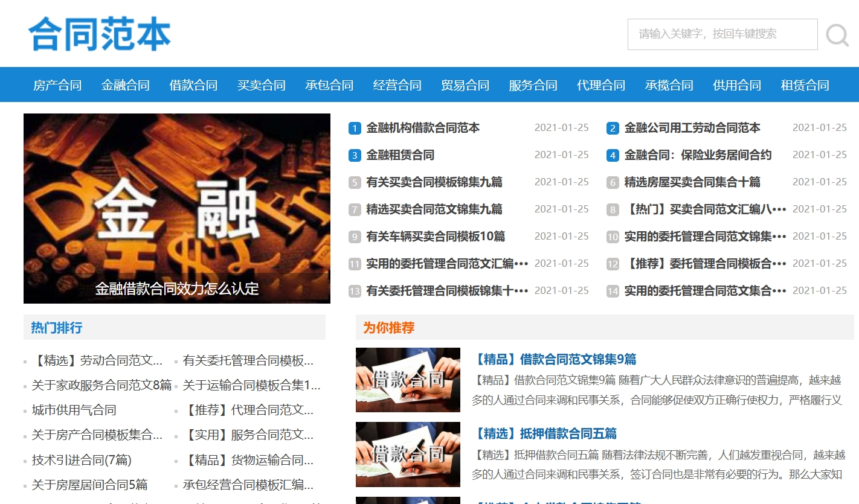
Task: Click the number 4 rank badge
Action: coord(613,156)
